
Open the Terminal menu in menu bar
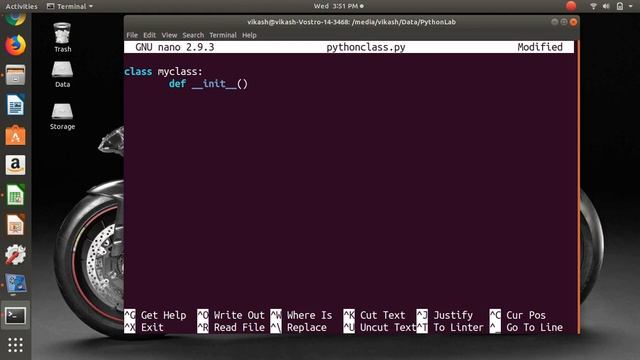(223, 35)
